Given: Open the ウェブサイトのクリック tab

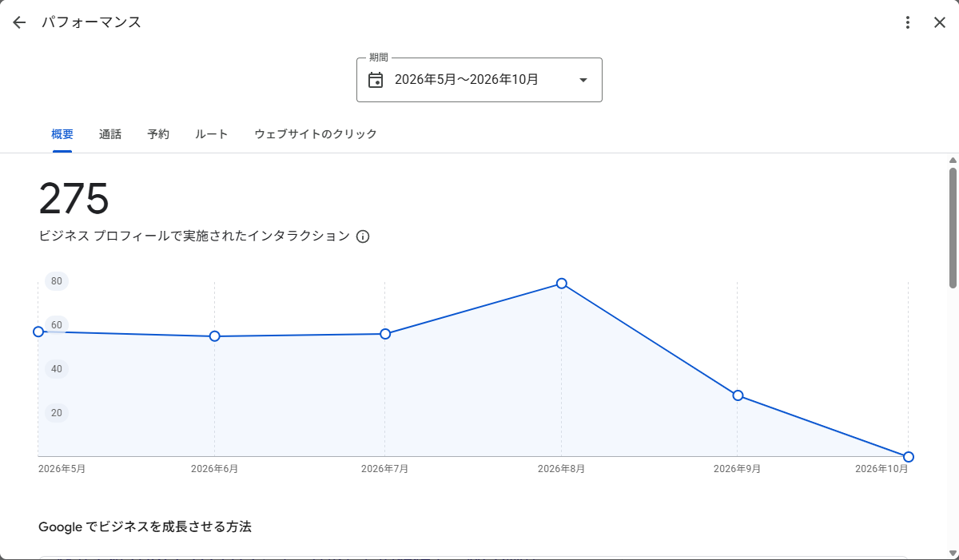Looking at the screenshot, I should [316, 134].
